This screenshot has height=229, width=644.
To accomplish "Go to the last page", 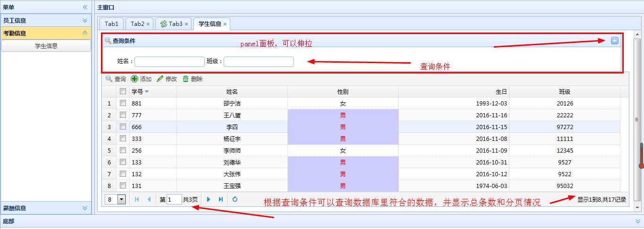I will click(221, 199).
